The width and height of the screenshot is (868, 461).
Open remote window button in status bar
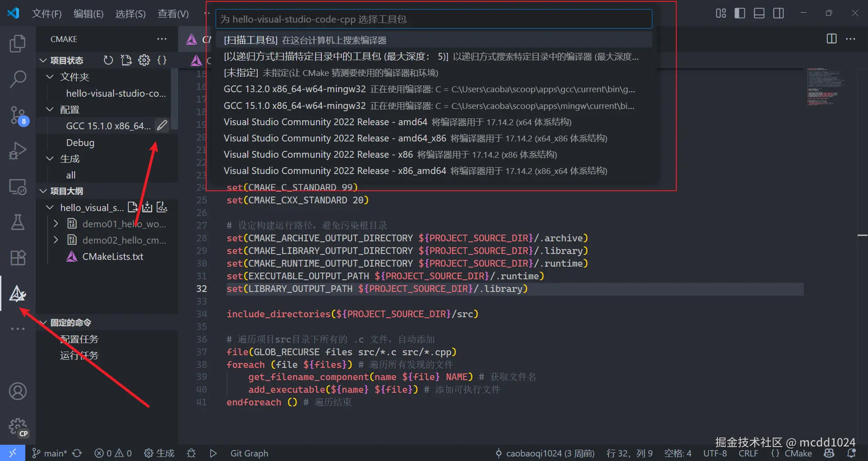[x=13, y=453]
